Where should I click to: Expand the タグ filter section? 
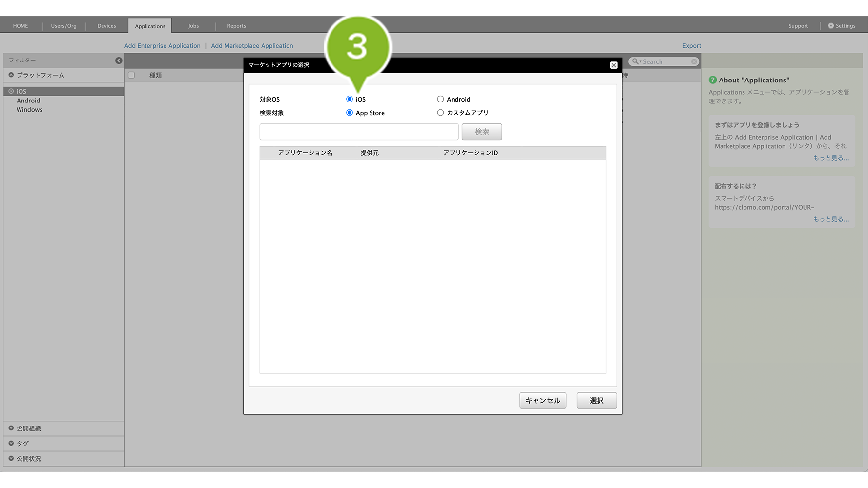(x=11, y=444)
